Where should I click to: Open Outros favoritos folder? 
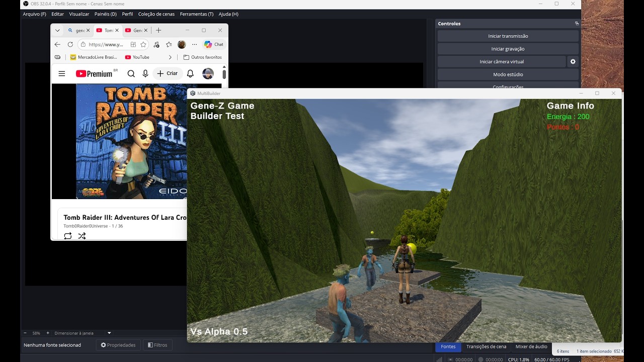203,57
